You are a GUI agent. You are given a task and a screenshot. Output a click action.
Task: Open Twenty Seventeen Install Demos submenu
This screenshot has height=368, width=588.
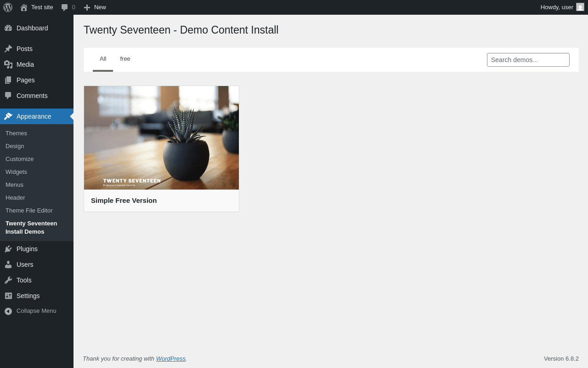tap(31, 227)
